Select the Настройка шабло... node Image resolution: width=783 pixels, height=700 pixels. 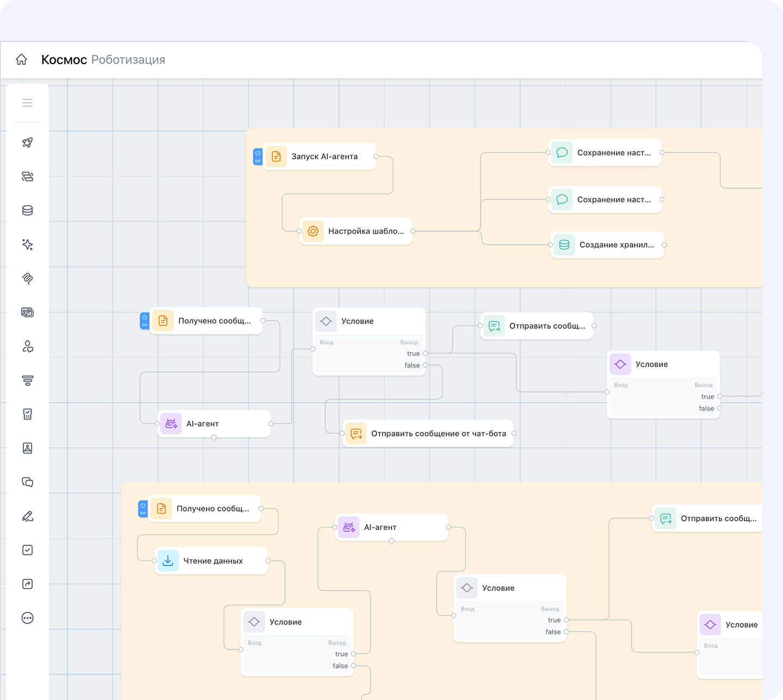coord(356,232)
